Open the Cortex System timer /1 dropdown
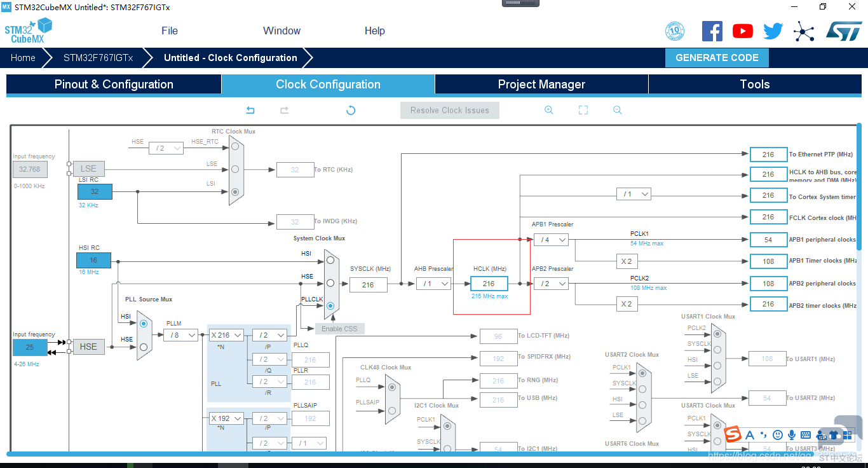868x468 pixels. (x=634, y=194)
